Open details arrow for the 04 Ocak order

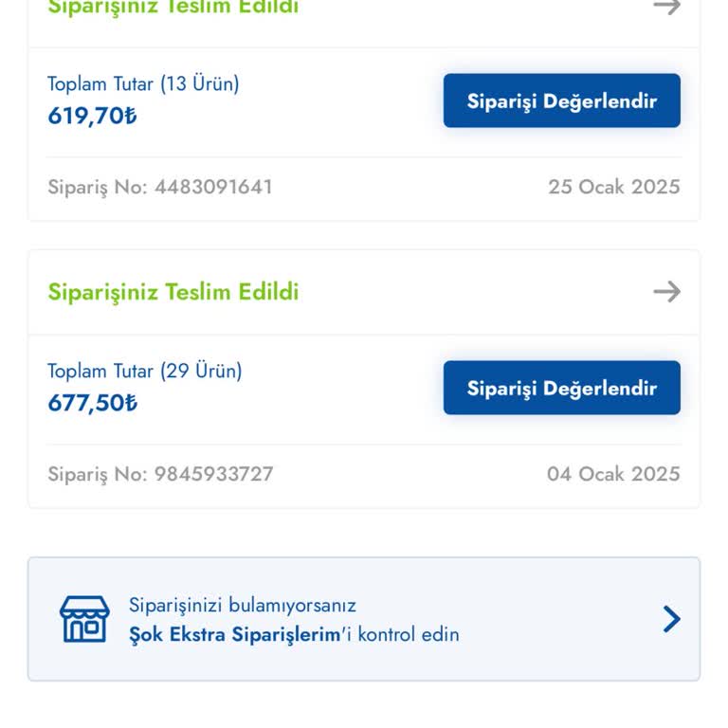click(667, 291)
